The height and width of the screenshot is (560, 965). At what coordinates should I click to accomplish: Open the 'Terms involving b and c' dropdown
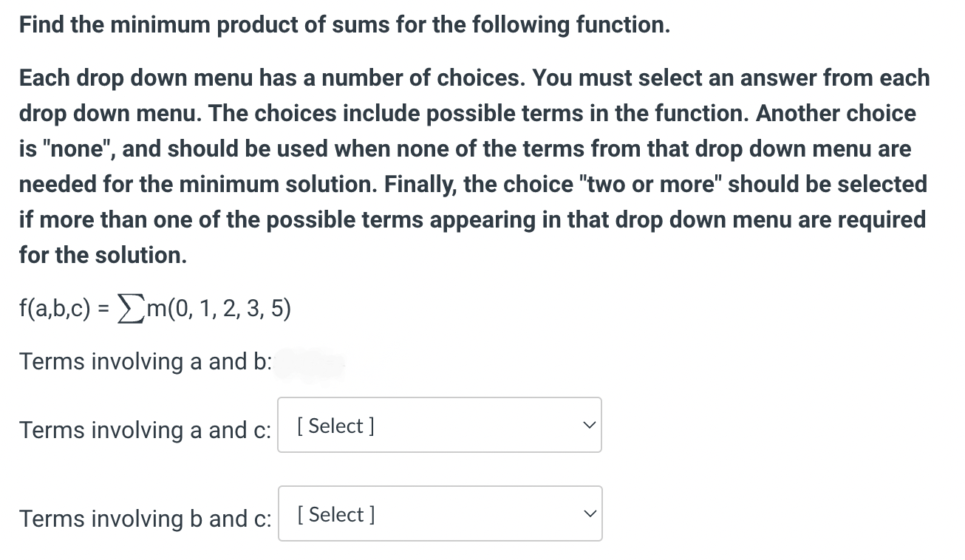[x=439, y=514]
